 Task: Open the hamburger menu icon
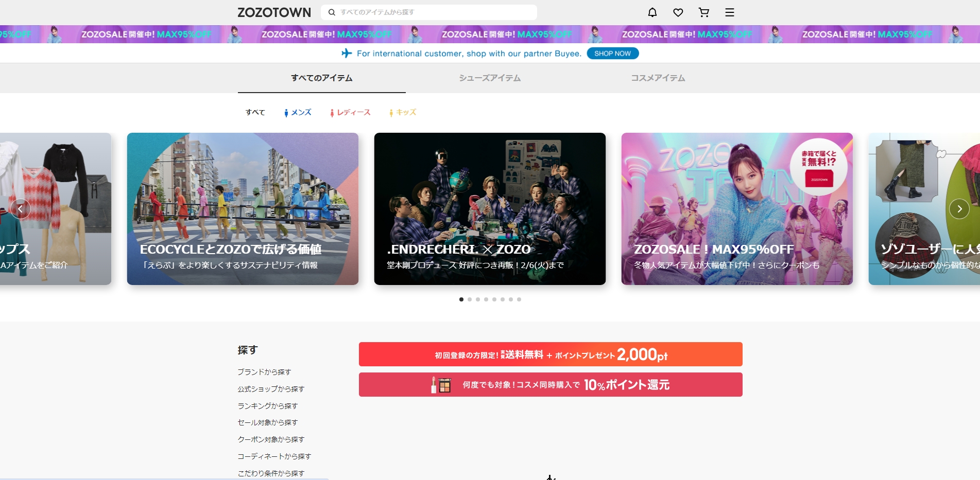point(730,12)
